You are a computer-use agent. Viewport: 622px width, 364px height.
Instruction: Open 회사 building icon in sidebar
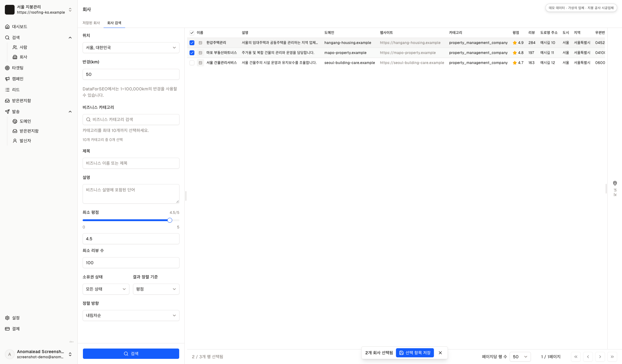[x=15, y=57]
